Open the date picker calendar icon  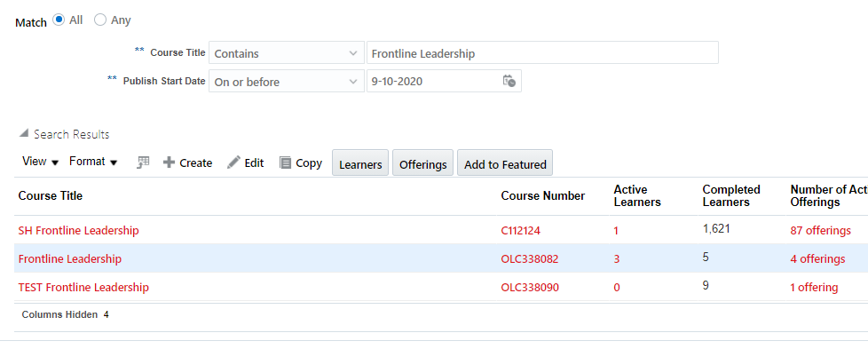pos(509,81)
